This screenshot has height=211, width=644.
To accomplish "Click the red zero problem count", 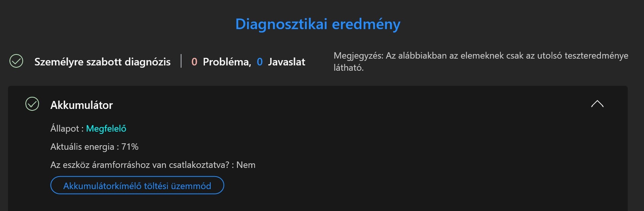I will pyautogui.click(x=194, y=62).
